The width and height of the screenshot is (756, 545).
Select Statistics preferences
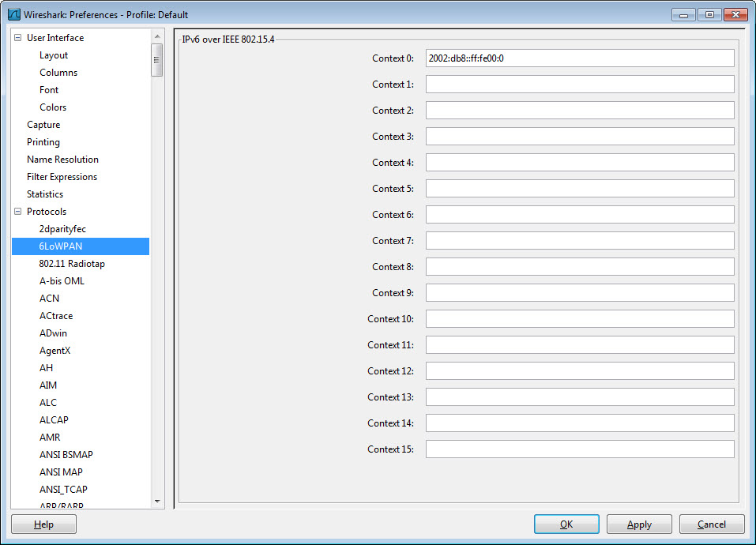(x=45, y=194)
